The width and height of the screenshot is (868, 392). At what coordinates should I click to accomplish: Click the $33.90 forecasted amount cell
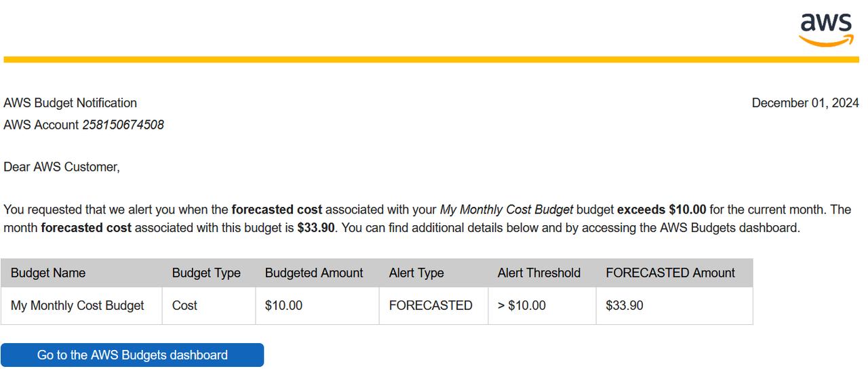(x=674, y=306)
